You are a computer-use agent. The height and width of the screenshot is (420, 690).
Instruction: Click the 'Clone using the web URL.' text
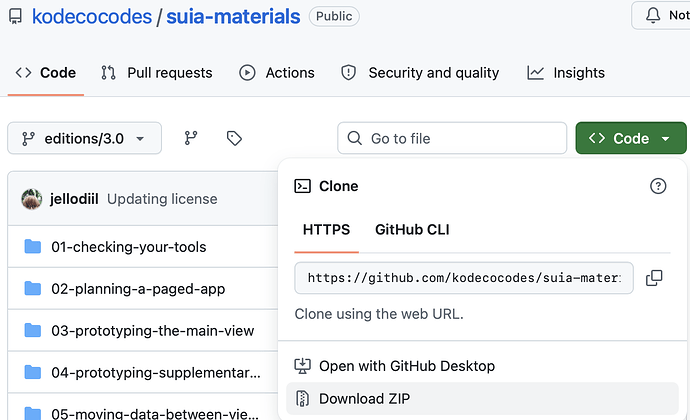[x=379, y=314]
